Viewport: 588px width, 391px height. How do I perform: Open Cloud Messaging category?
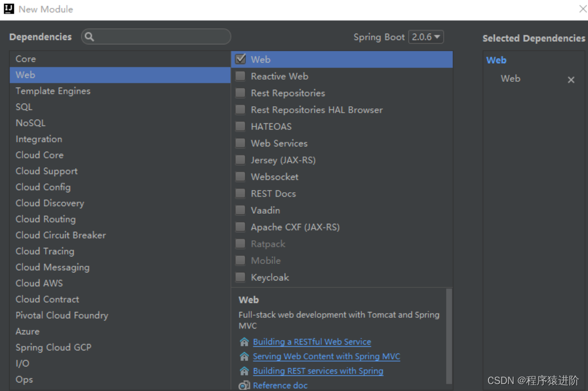point(120,267)
